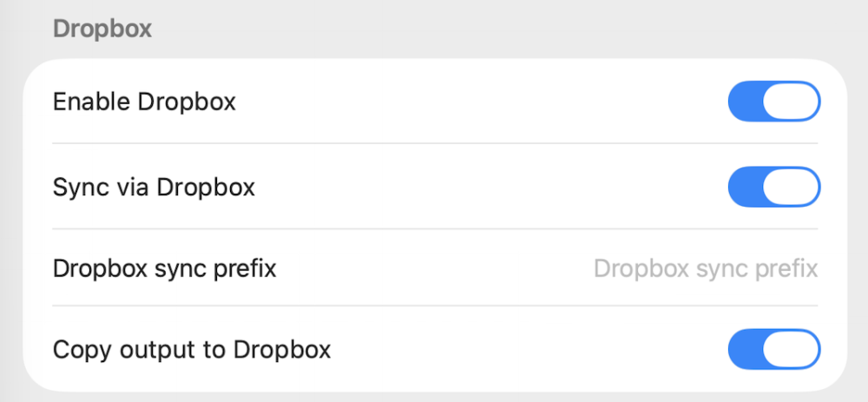Disable the Sync via Dropbox toggle
Image resolution: width=868 pixels, height=402 pixels.
[773, 187]
